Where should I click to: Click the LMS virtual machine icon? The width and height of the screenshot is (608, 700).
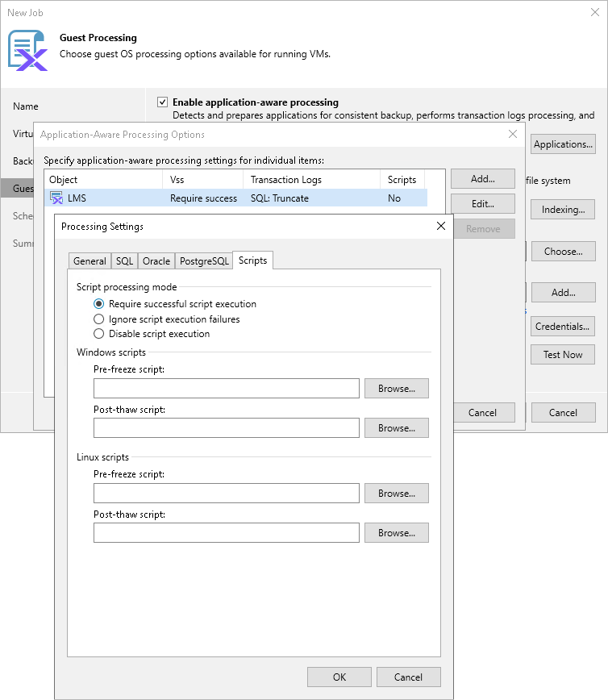(x=56, y=198)
